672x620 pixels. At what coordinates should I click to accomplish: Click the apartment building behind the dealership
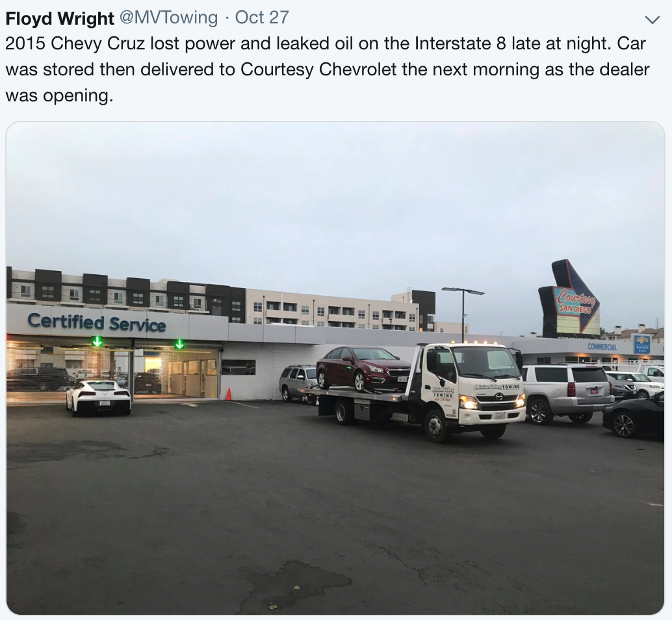214,300
